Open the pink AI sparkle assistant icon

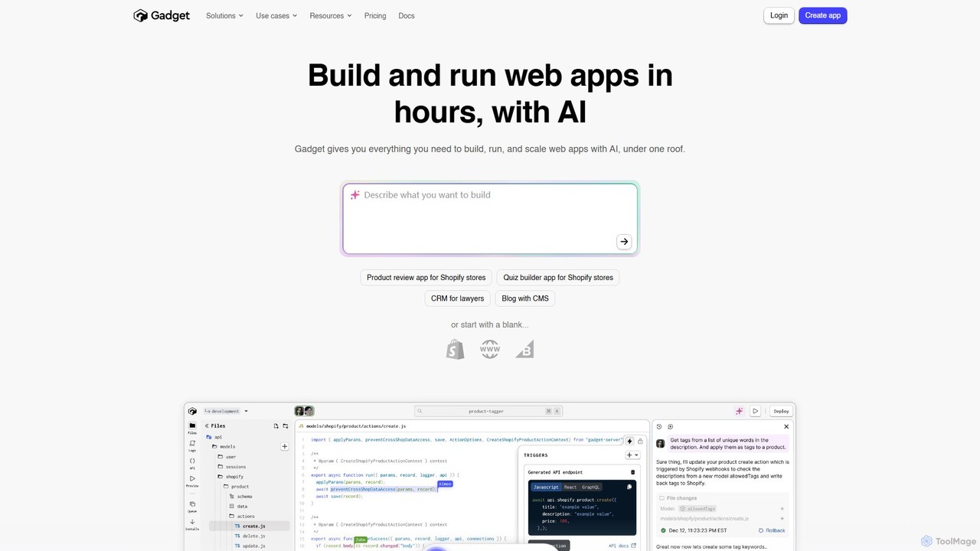point(739,411)
